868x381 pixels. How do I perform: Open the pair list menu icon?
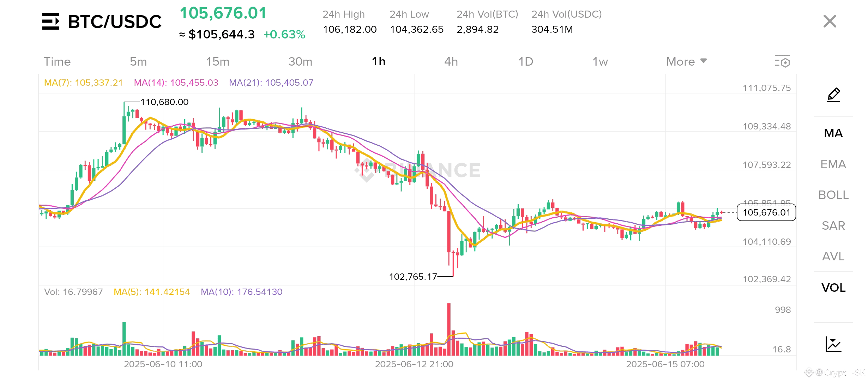pos(51,21)
